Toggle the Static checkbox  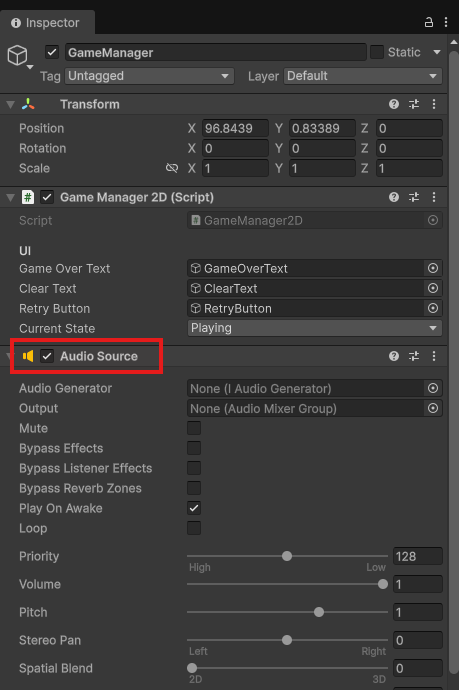377,52
